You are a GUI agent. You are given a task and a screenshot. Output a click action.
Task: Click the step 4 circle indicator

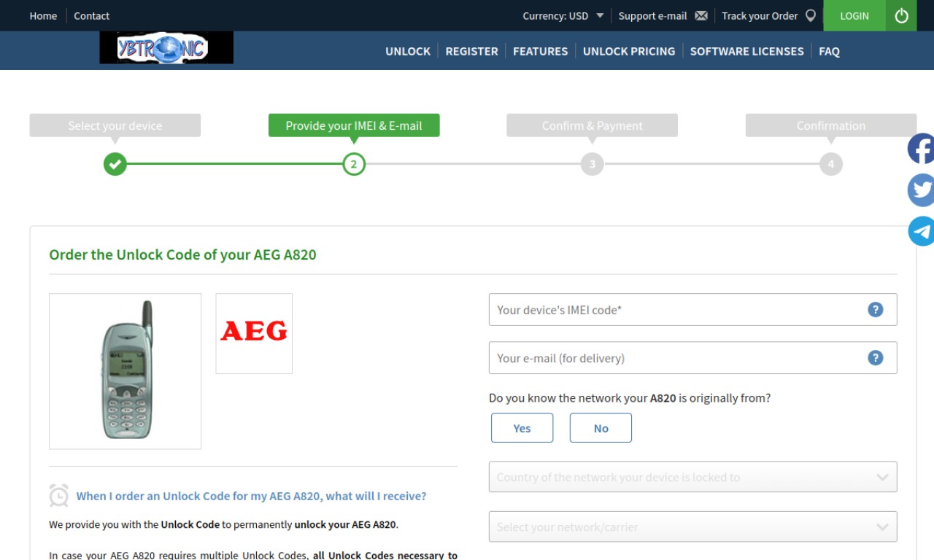(x=831, y=164)
